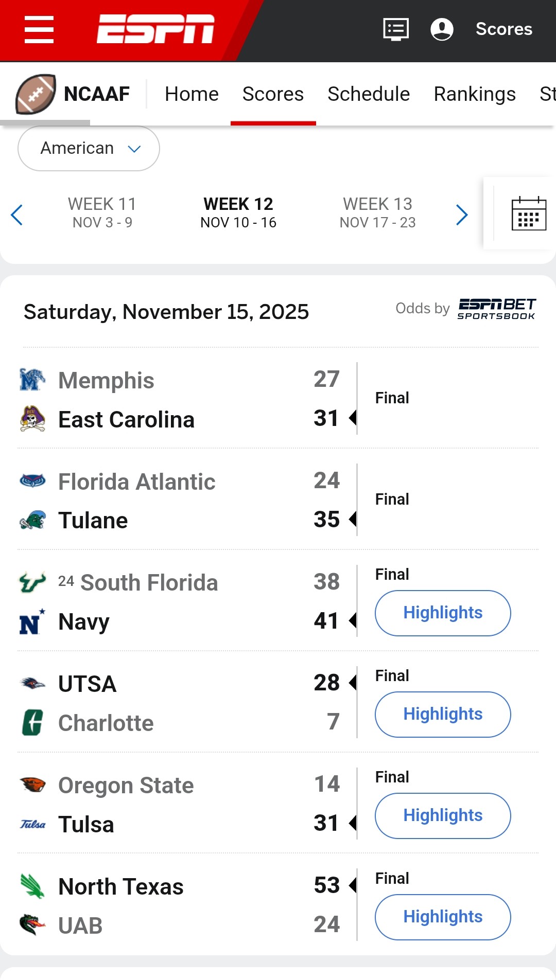Tap the Memphis Tigers team logo

[x=32, y=380]
